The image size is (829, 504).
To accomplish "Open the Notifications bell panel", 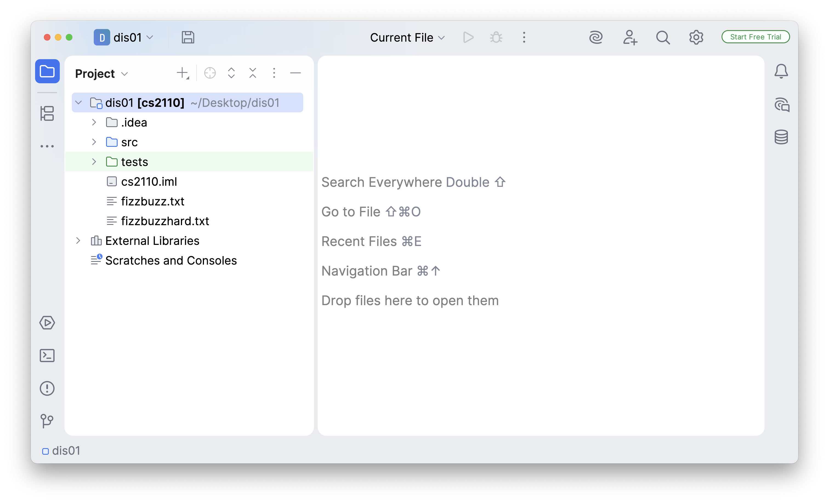I will point(781,71).
